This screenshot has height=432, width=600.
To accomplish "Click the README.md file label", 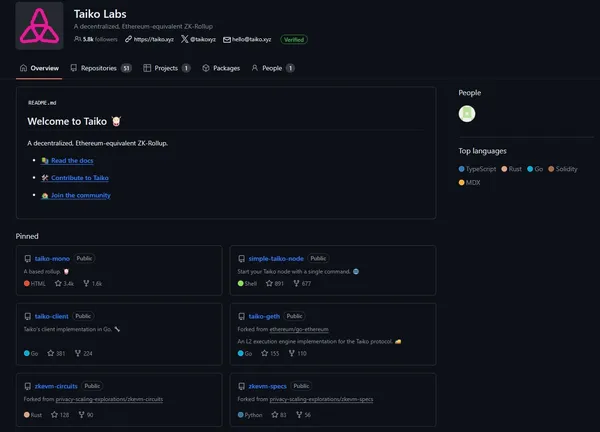I will (42, 103).
